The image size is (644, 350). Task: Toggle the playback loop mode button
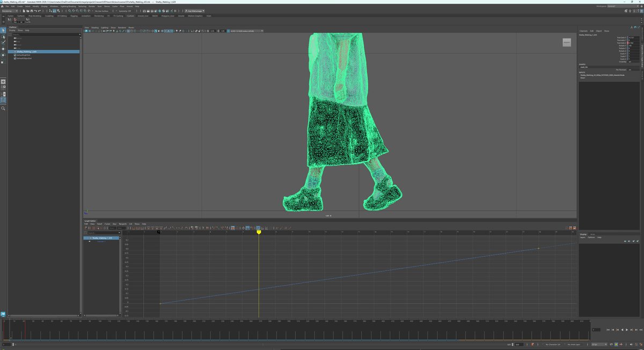[610, 344]
